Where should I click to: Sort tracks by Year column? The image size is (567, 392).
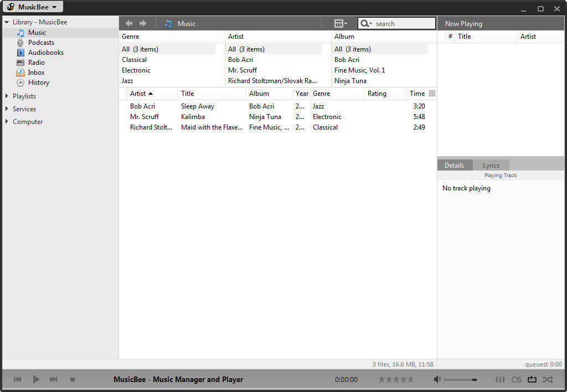point(301,94)
